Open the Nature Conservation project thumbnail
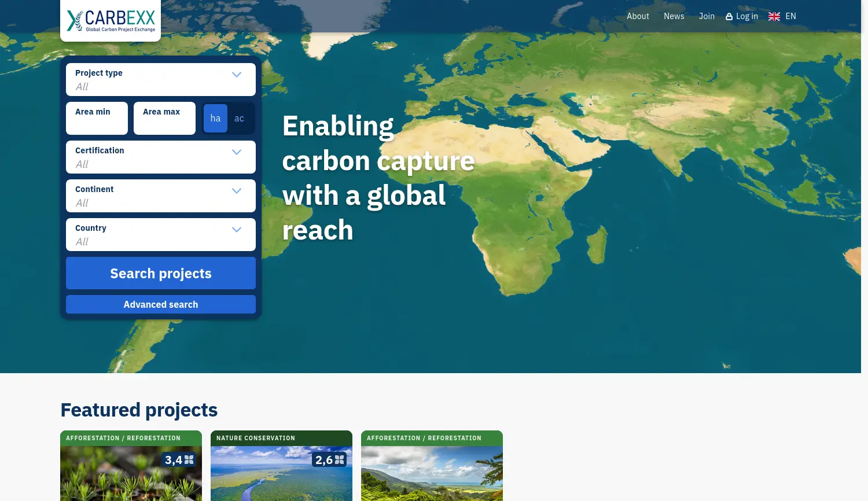Screen dimensions: 868x501 [281, 474]
